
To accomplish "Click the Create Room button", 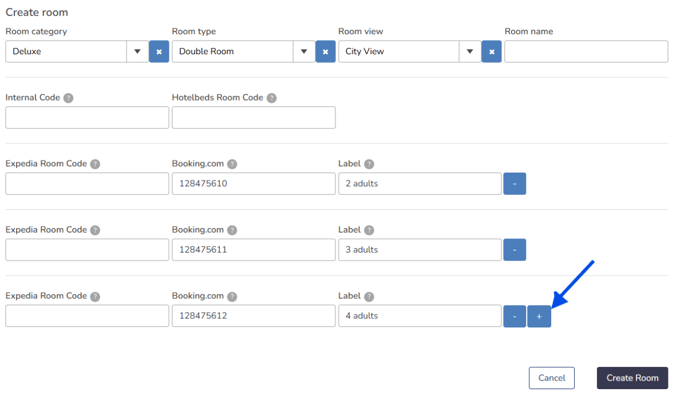I will pos(632,378).
